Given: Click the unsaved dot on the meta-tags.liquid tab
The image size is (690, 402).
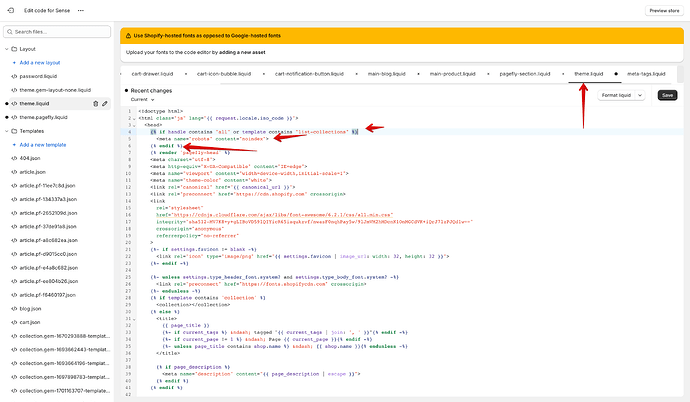Looking at the screenshot, I should coord(616,74).
